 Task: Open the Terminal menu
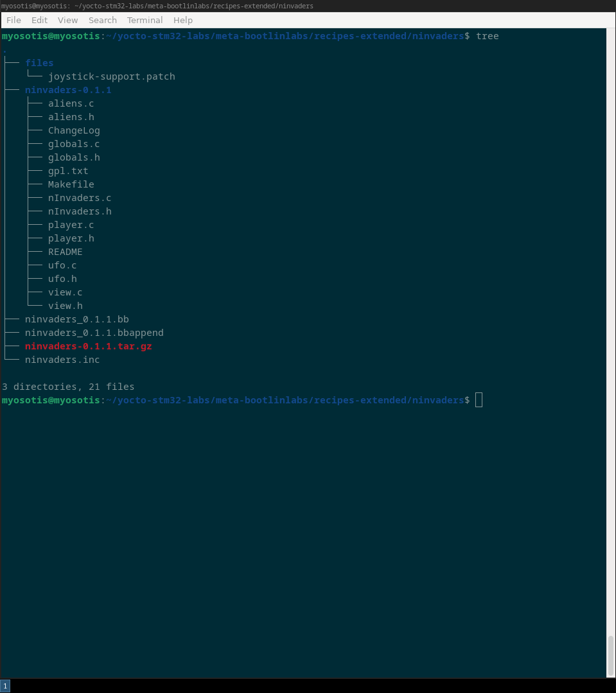pos(145,20)
